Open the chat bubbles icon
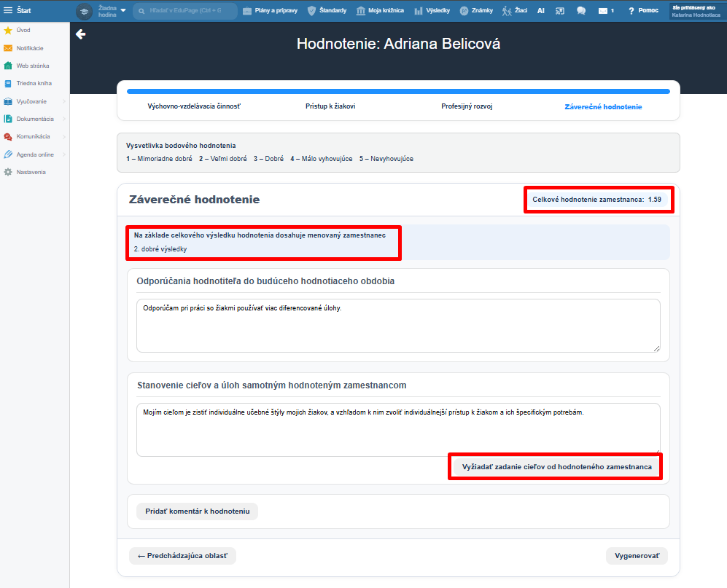Screen dimensions: 727x588 pyautogui.click(x=581, y=11)
